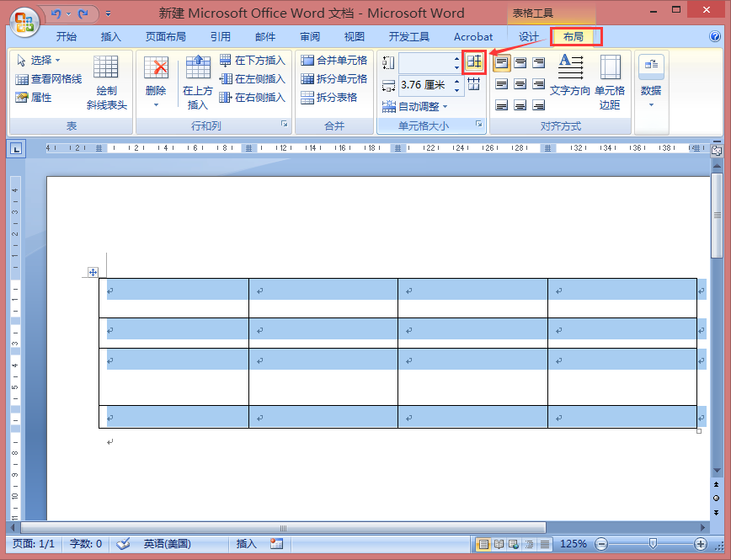Click the Delete table icon

(156, 82)
